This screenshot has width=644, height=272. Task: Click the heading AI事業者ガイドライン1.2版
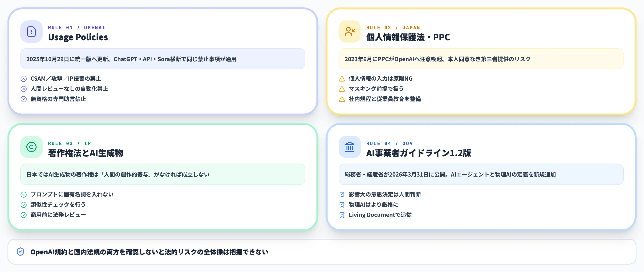pyautogui.click(x=418, y=153)
